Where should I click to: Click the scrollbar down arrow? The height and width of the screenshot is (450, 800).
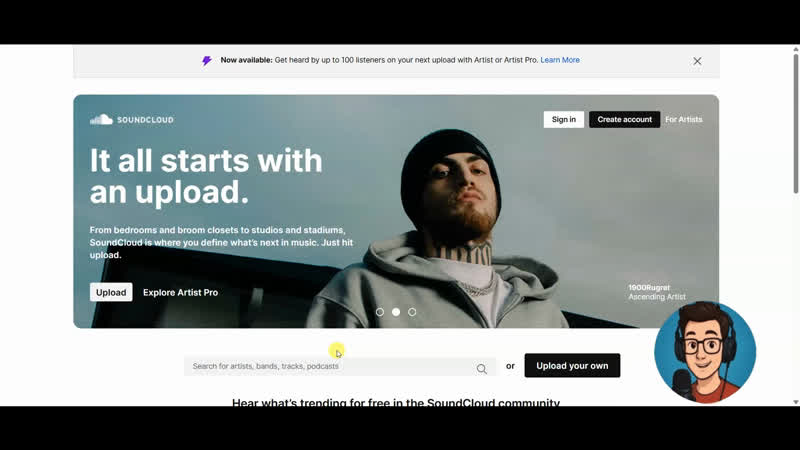coord(795,402)
